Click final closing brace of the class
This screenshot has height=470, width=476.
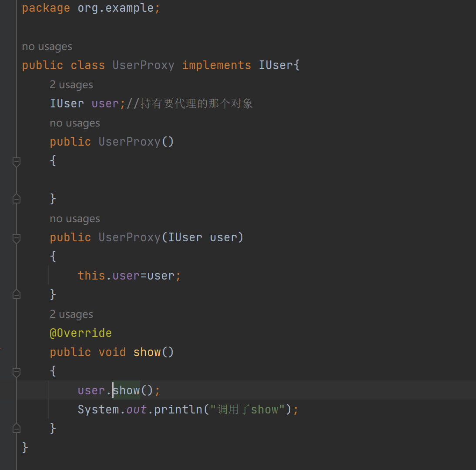coord(25,447)
